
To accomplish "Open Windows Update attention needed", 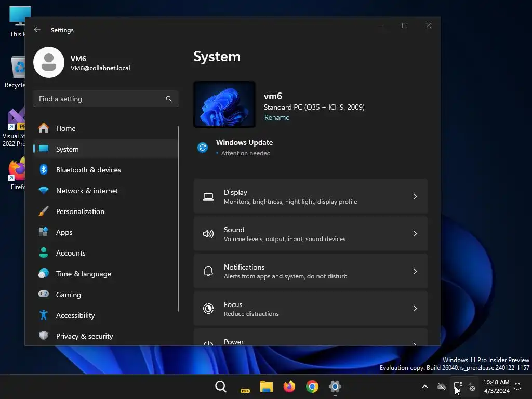I will click(x=235, y=148).
